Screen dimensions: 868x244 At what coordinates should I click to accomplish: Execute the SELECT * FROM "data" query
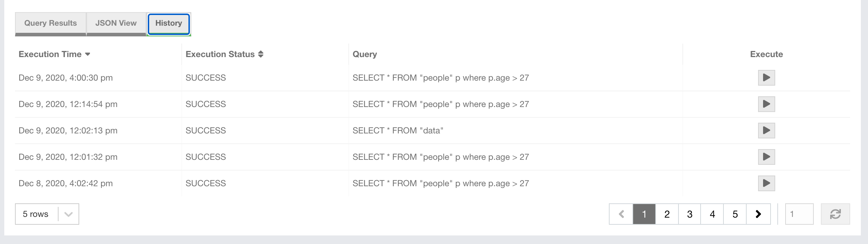pyautogui.click(x=766, y=131)
